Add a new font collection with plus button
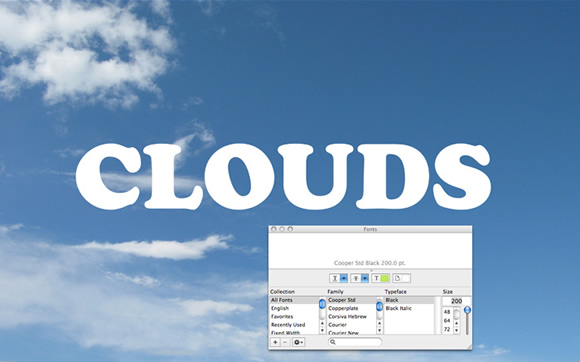580x362 pixels. [275, 342]
